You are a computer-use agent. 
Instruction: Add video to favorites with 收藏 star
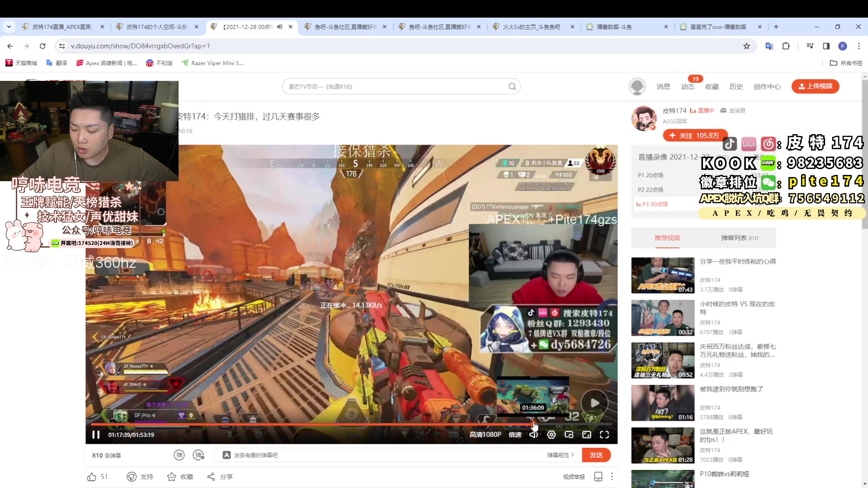172,477
